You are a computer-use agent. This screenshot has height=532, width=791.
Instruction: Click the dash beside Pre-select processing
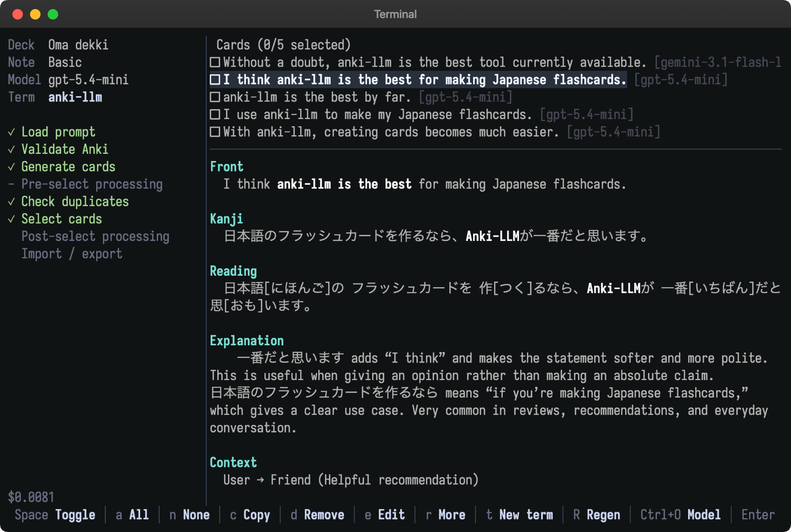coord(11,184)
